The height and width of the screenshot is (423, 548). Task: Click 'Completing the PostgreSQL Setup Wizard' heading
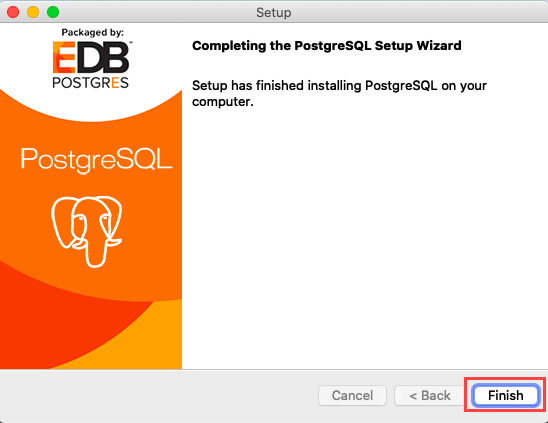(x=327, y=46)
